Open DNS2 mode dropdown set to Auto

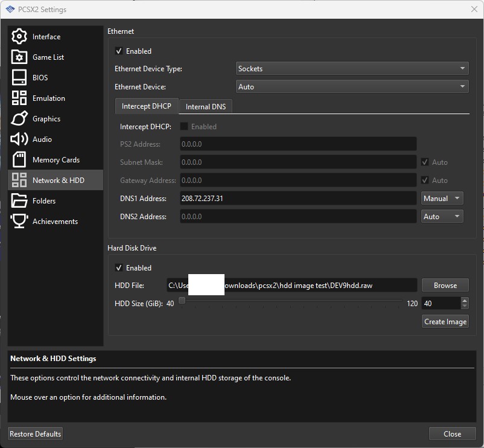442,216
